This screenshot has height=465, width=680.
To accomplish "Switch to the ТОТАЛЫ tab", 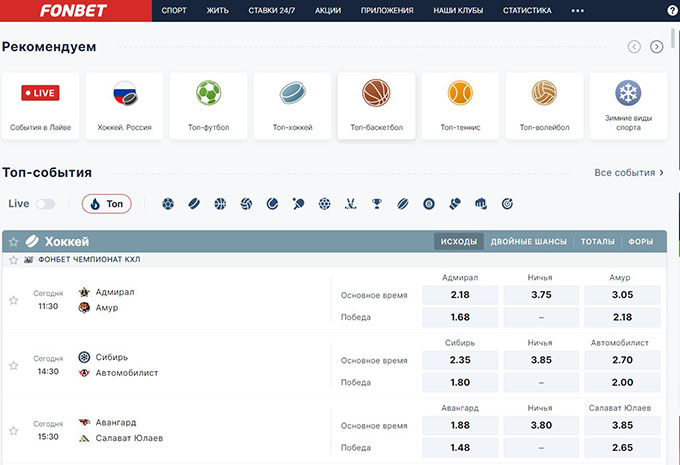I will coord(598,242).
